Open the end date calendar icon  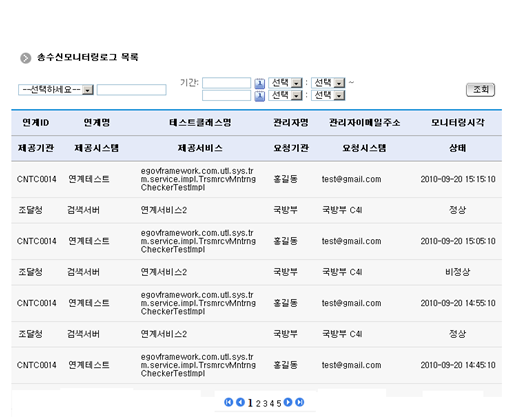[x=259, y=96]
